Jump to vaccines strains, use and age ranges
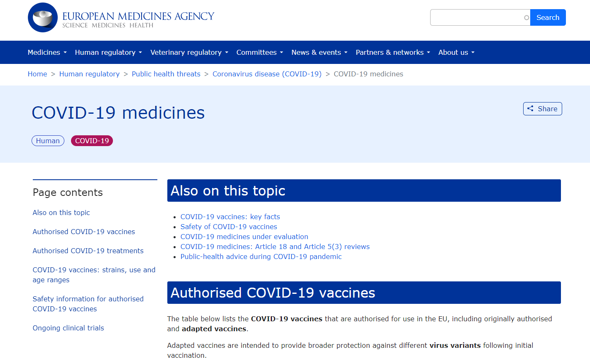The width and height of the screenshot is (590, 364). point(94,275)
